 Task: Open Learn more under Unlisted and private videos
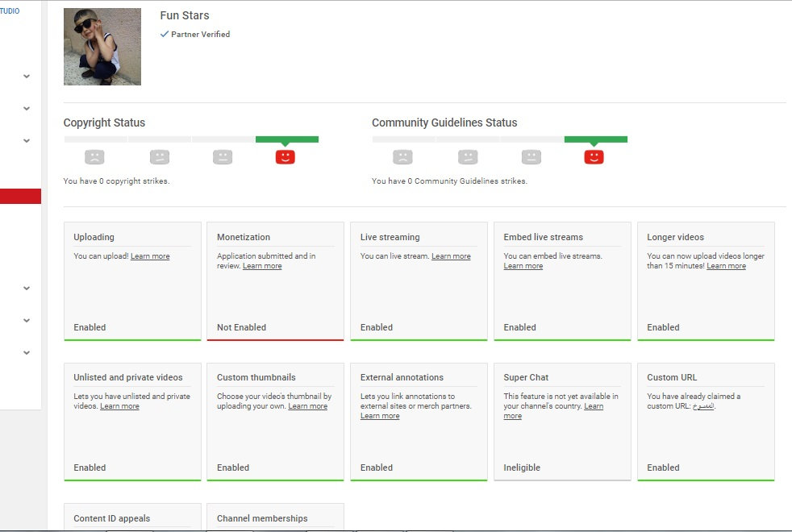[x=119, y=405]
